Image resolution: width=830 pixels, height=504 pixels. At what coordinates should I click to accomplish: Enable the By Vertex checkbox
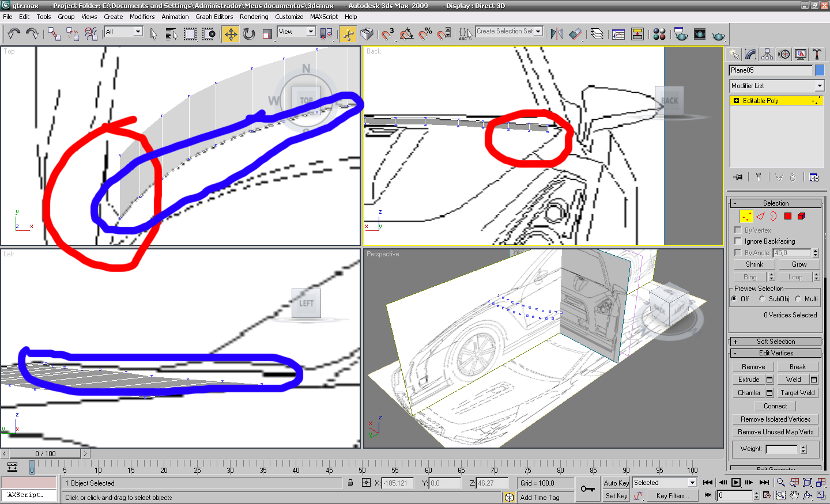738,230
